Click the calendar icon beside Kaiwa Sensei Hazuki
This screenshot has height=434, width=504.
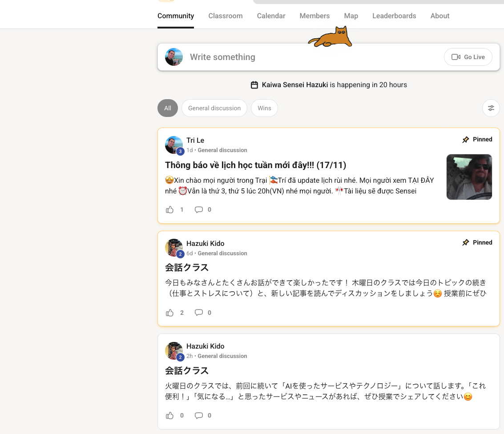[x=254, y=85]
